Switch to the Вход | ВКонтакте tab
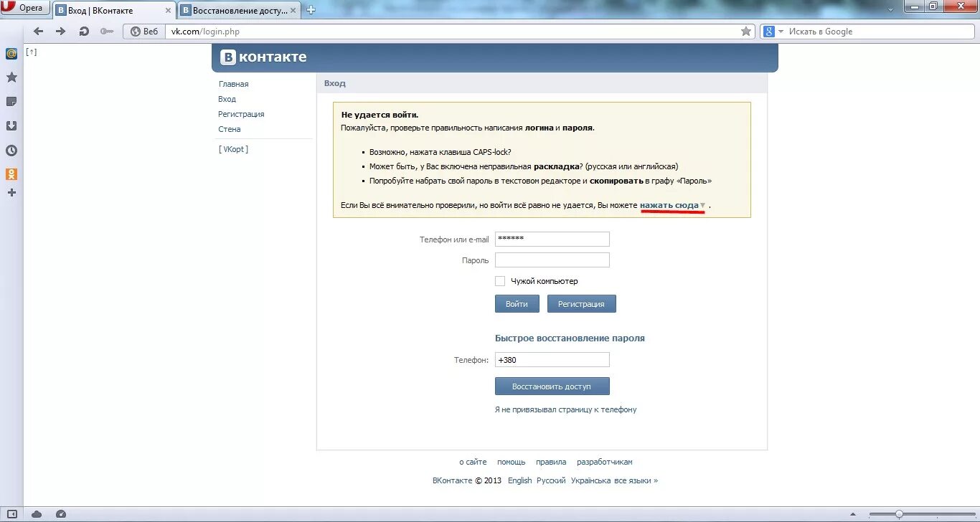The height and width of the screenshot is (522, 980). pos(115,10)
